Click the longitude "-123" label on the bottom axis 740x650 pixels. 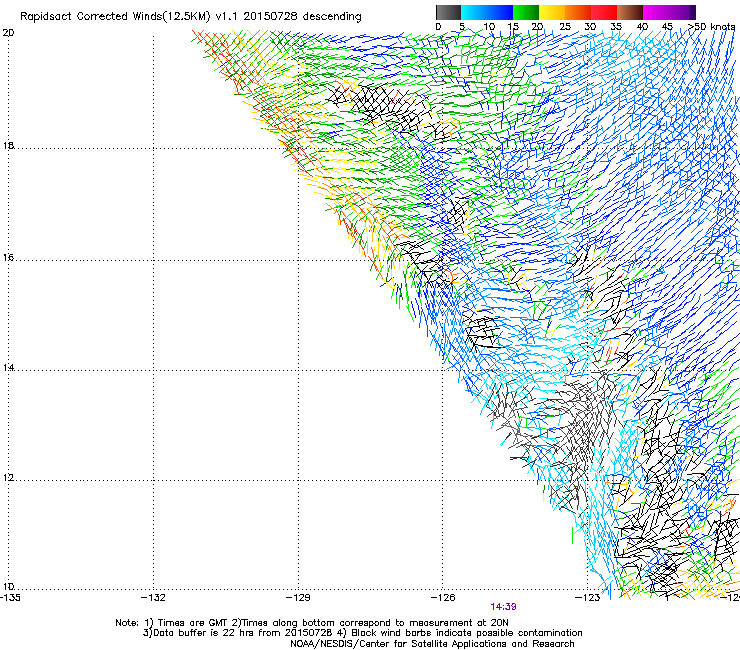(x=587, y=598)
